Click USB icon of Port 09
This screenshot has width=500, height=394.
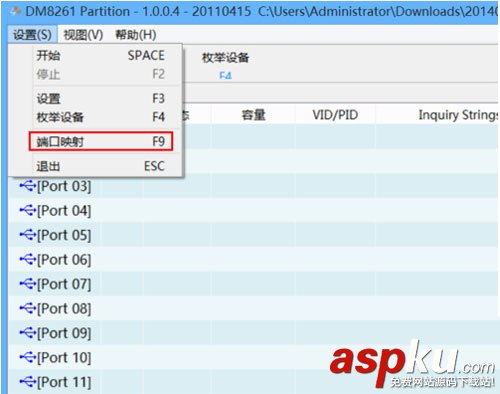pos(27,333)
